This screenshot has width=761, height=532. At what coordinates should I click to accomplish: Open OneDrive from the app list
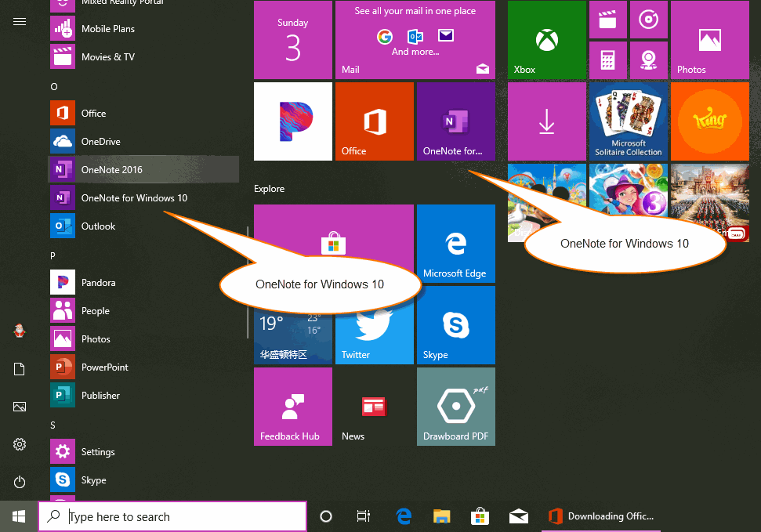pos(144,141)
